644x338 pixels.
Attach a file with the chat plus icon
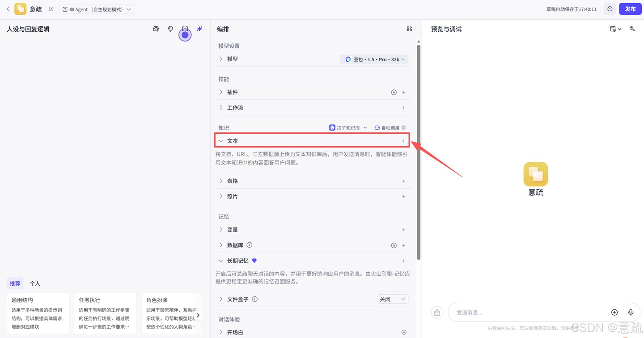pos(614,313)
